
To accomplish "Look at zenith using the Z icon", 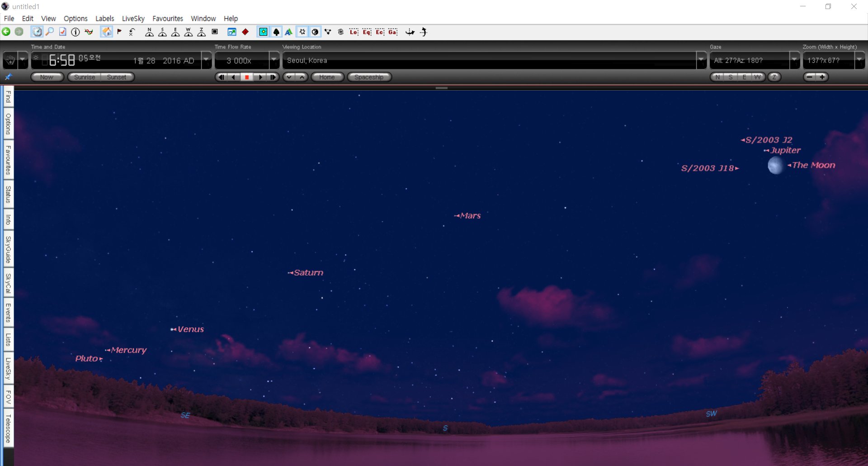I will [x=202, y=32].
